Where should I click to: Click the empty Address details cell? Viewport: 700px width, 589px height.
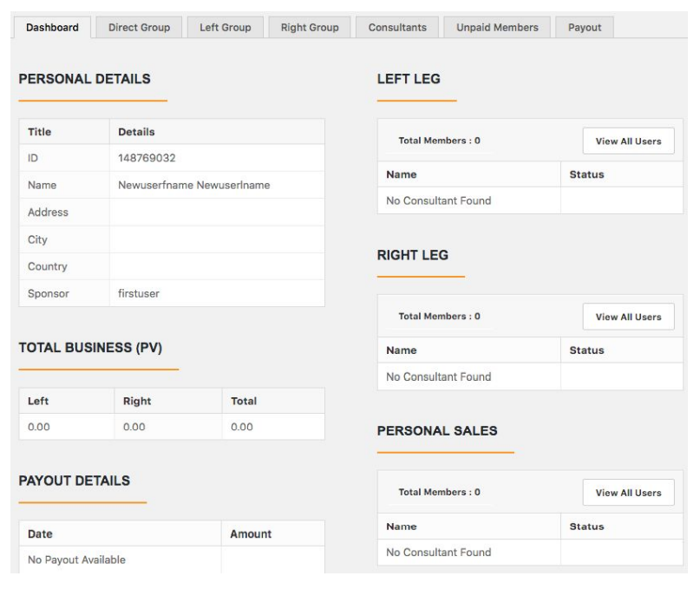click(x=217, y=213)
